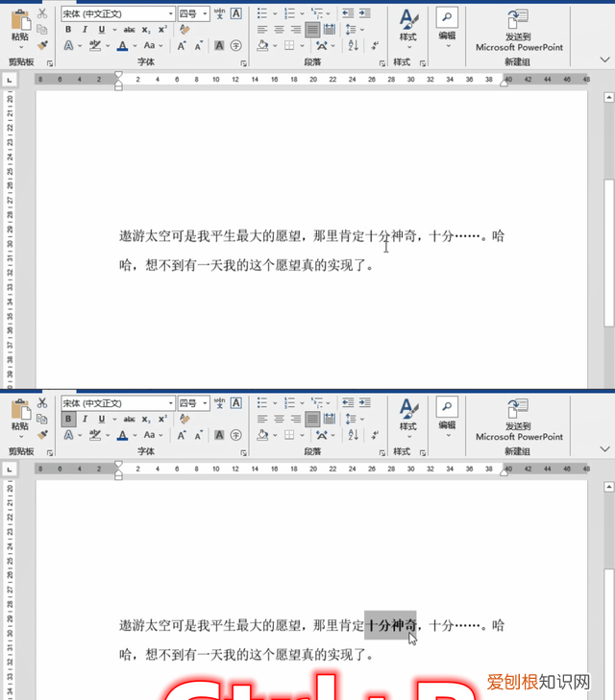Click Sort icon in the upper window
615x700 pixels.
tap(354, 45)
